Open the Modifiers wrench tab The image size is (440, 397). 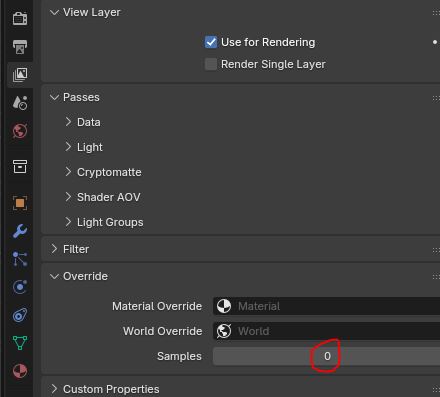click(20, 231)
